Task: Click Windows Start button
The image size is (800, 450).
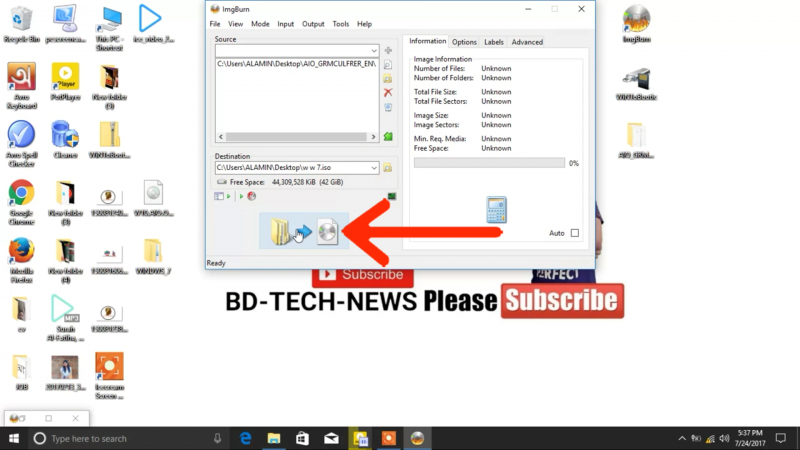Action: (14, 438)
